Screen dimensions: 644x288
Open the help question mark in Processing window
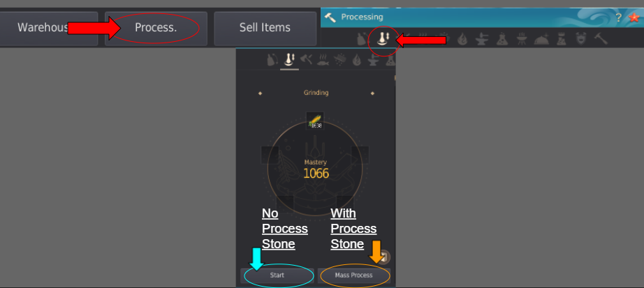pyautogui.click(x=618, y=17)
